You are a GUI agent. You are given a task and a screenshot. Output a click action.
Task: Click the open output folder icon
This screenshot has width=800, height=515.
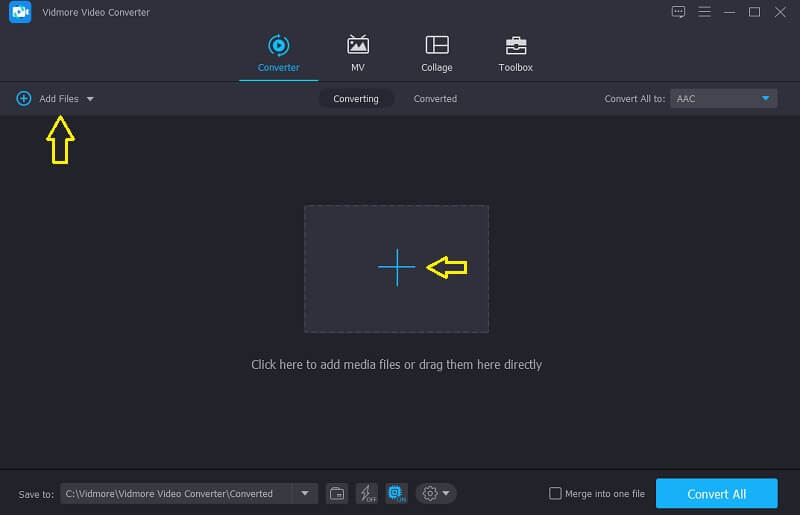pos(337,493)
